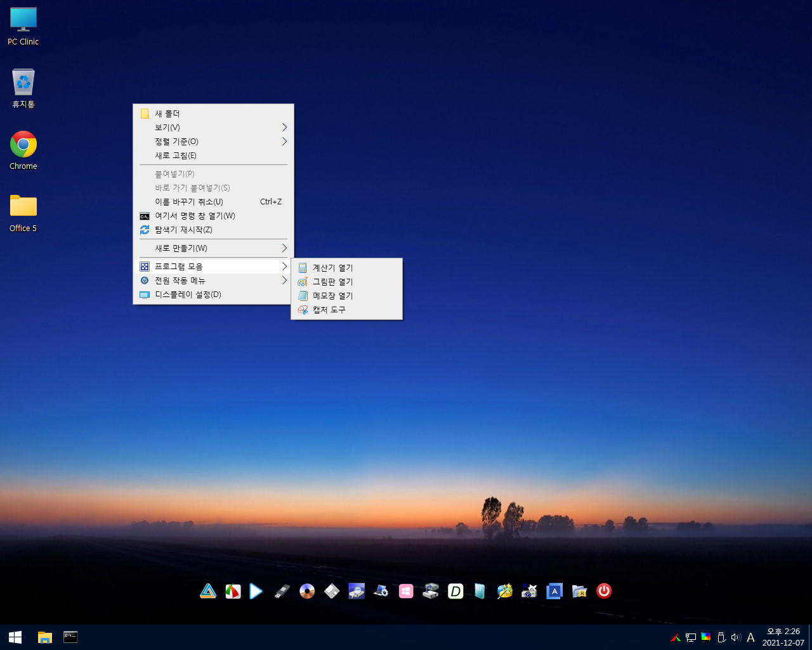The width and height of the screenshot is (812, 650).
Task: Choose 새 폴더 in the context menu
Action: [x=213, y=114]
